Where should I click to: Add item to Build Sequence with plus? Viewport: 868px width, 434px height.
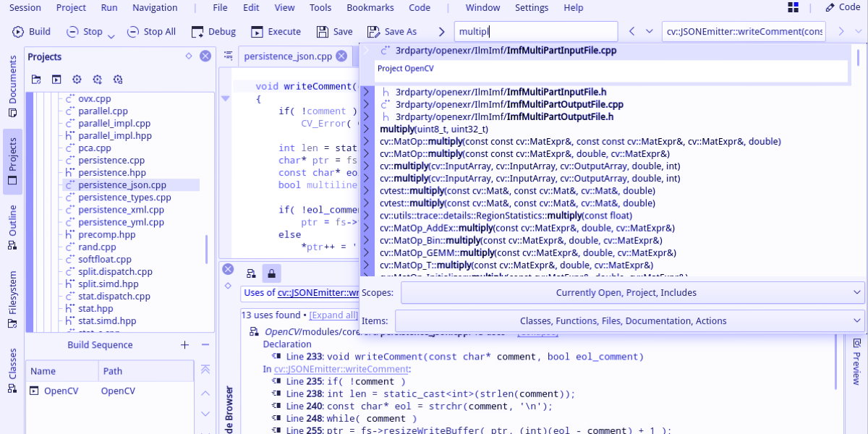[184, 345]
